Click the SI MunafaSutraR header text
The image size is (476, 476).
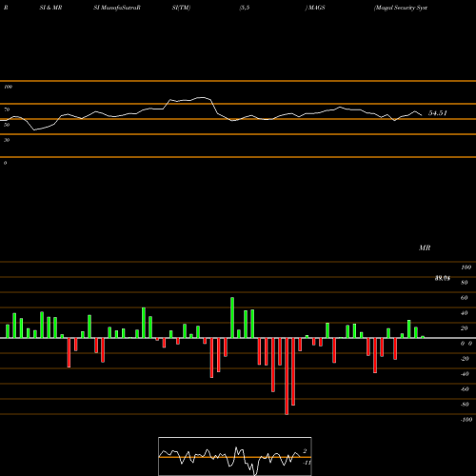tap(117, 8)
